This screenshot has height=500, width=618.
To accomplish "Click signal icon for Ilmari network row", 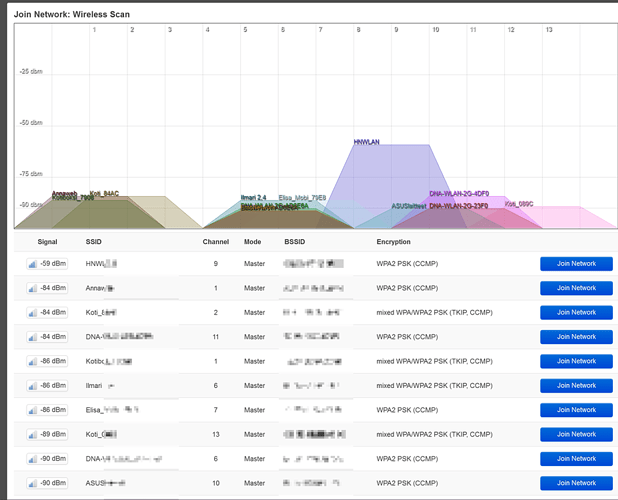I will click(x=33, y=386).
